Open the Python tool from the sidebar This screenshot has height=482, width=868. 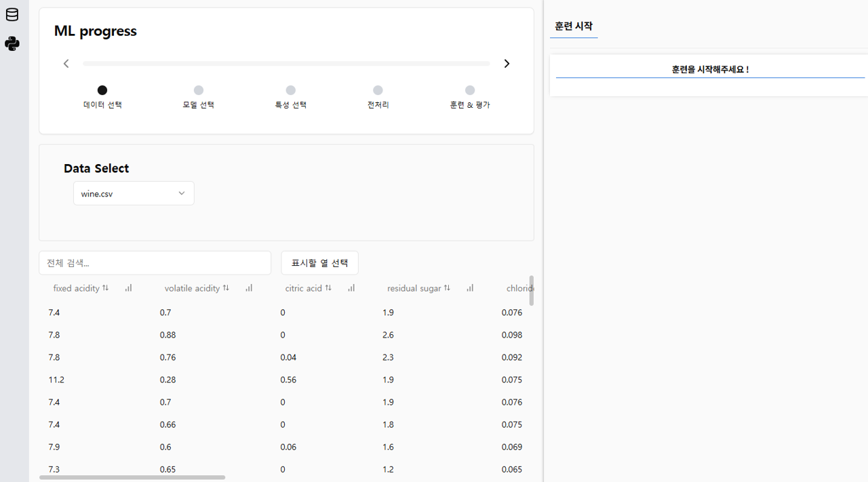tap(12, 43)
